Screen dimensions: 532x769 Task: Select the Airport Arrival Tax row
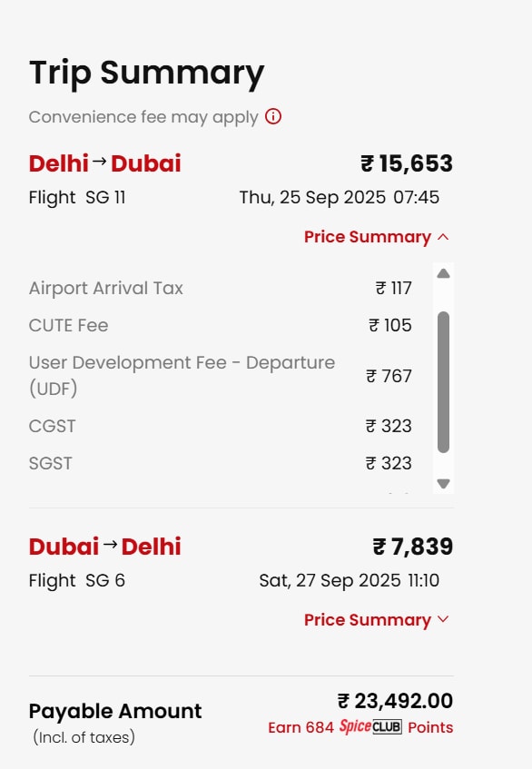221,288
